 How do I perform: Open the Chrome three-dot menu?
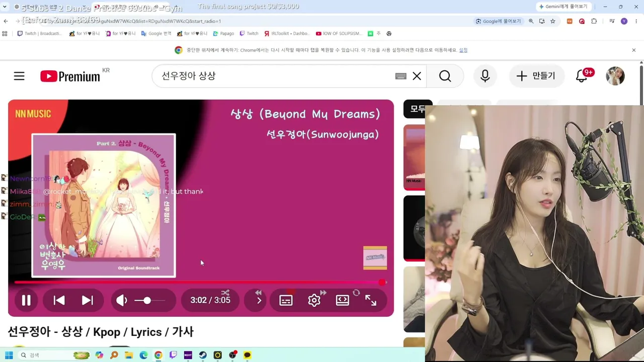click(636, 21)
